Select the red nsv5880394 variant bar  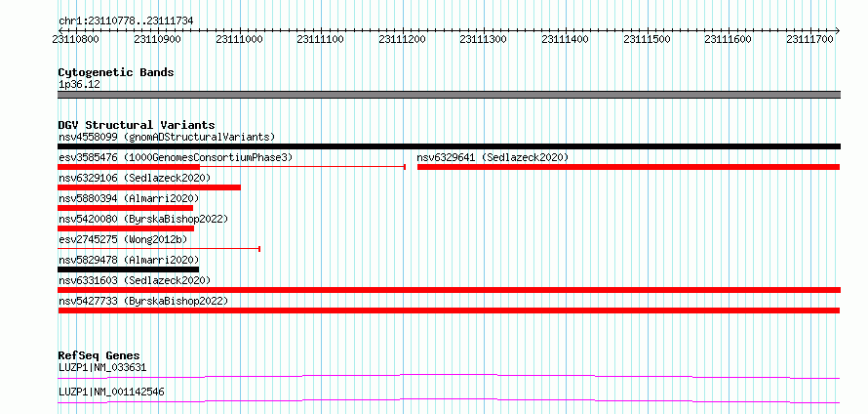pyautogui.click(x=125, y=208)
